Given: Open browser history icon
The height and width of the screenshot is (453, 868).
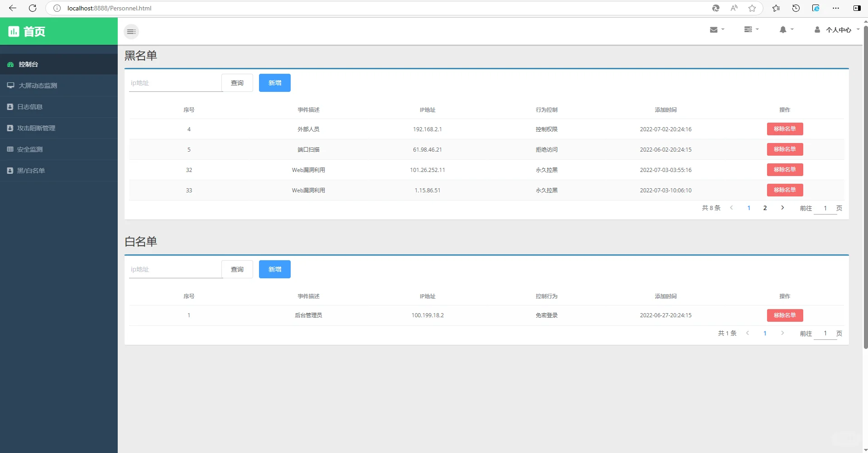Looking at the screenshot, I should pyautogui.click(x=796, y=8).
